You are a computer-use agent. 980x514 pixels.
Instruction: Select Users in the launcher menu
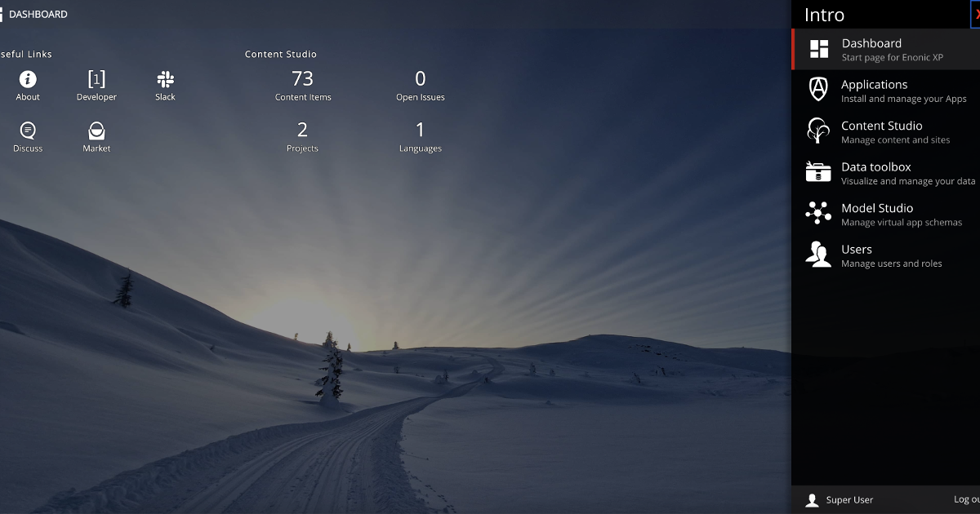point(885,255)
